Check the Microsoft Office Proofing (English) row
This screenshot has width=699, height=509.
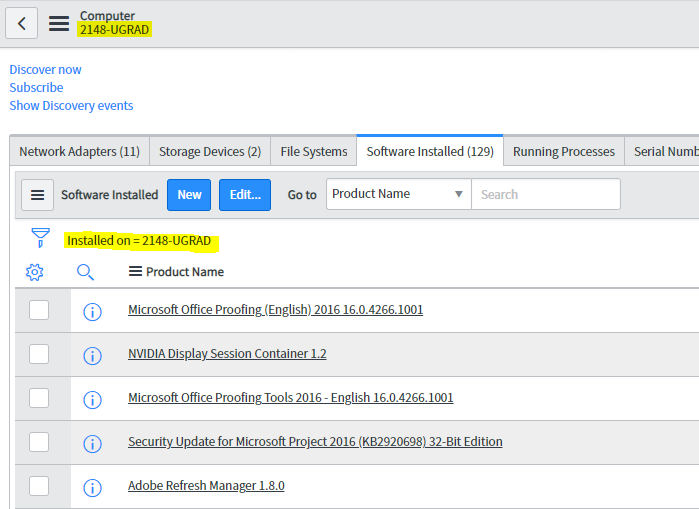click(x=39, y=310)
